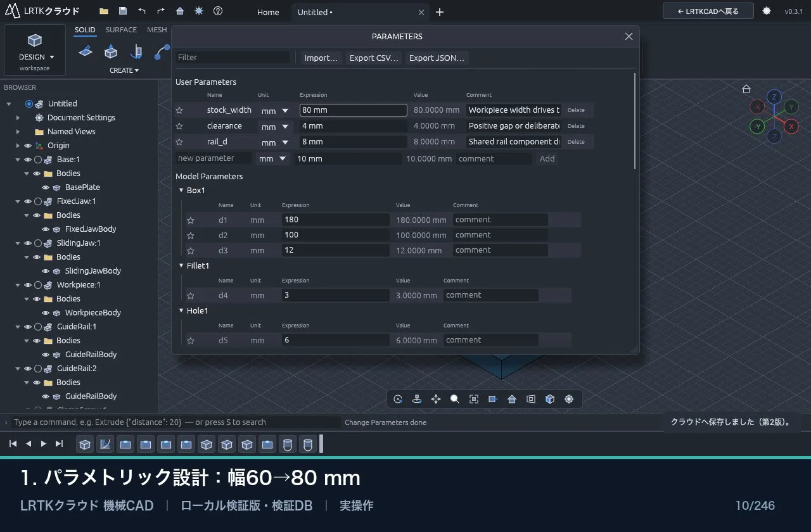Image resolution: width=811 pixels, height=532 pixels.
Task: Select the sketch feature in the timeline
Action: pyautogui.click(x=105, y=444)
